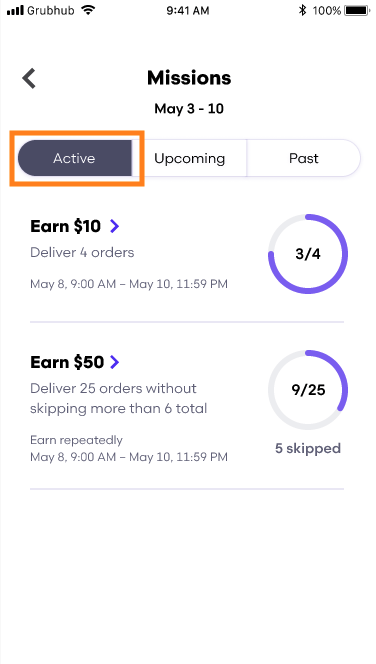This screenshot has height=664, width=376.
Task: Tap the Wi-Fi status icon
Action: tap(88, 10)
